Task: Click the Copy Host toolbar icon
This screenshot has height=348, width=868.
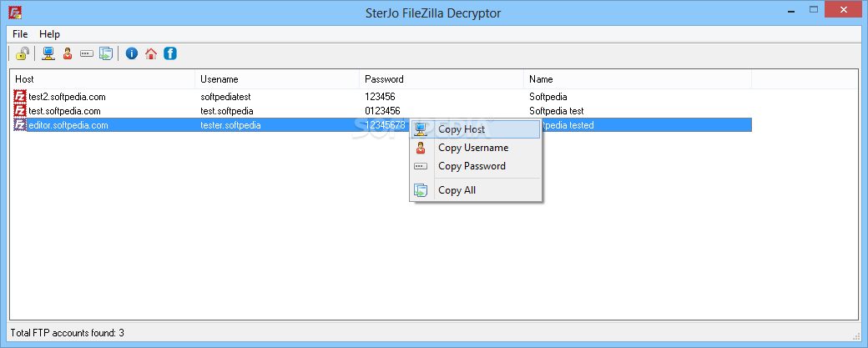Action: click(x=48, y=53)
